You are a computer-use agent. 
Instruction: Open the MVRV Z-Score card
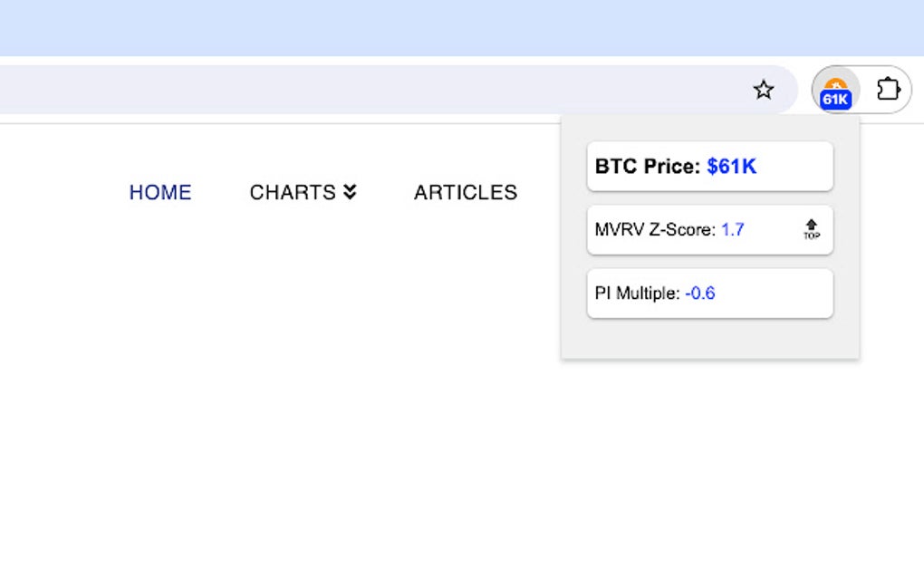709,230
